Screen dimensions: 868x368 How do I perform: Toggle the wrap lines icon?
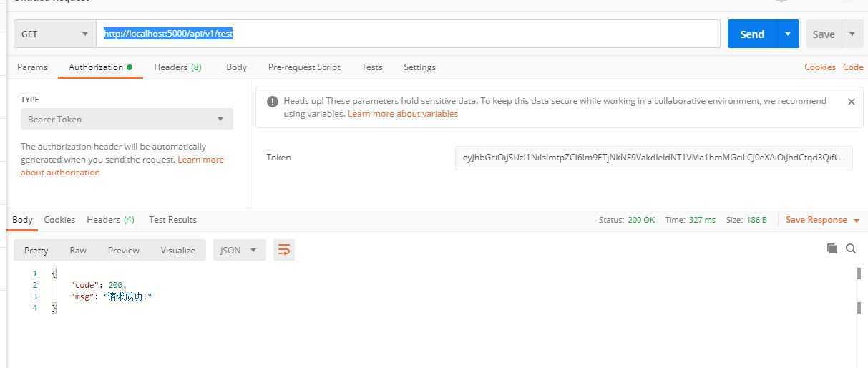pyautogui.click(x=284, y=250)
